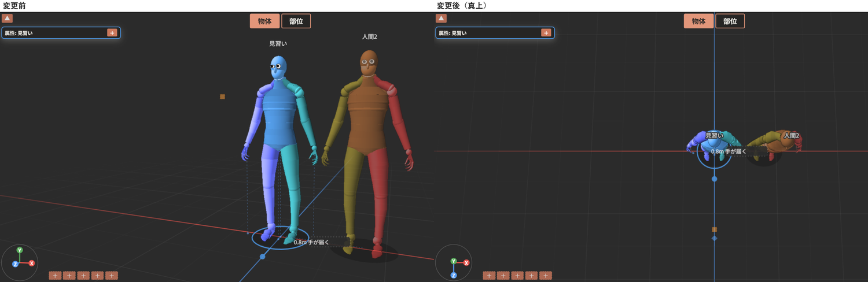Click the first plus slot in the 変更前 bottom row
Screen dimensions: 868x282
coord(55,276)
